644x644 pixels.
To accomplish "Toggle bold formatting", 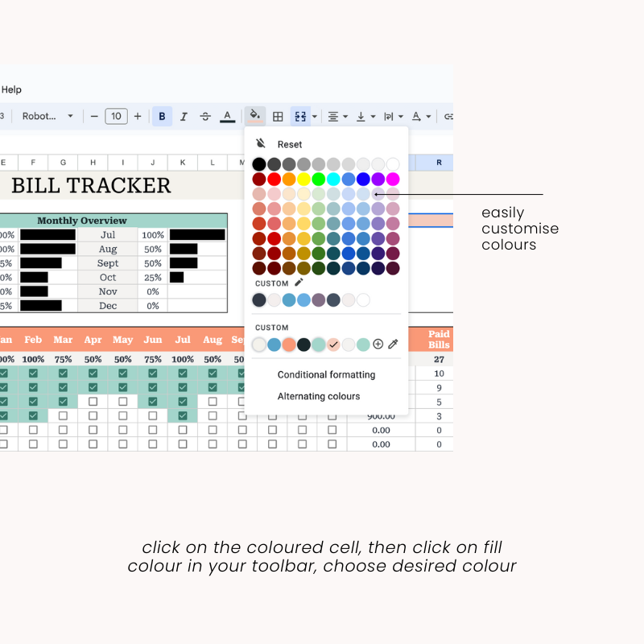I will click(x=162, y=116).
